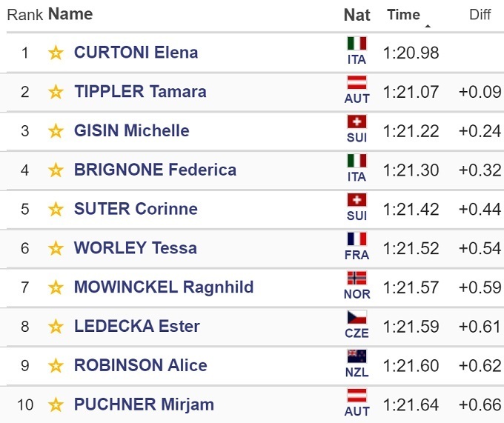Click the star beside PUCHNER Mirjam

pos(56,405)
